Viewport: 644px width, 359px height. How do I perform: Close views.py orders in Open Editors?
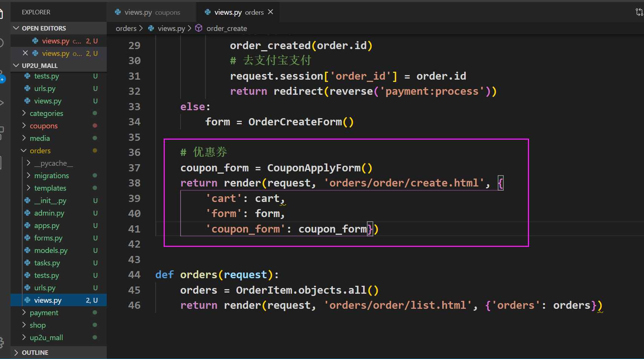click(x=25, y=53)
